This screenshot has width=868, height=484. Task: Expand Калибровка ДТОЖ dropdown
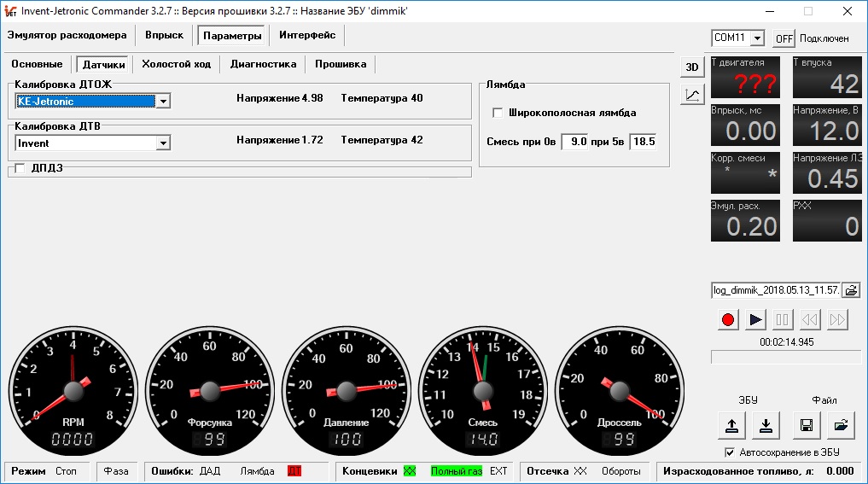[x=163, y=102]
